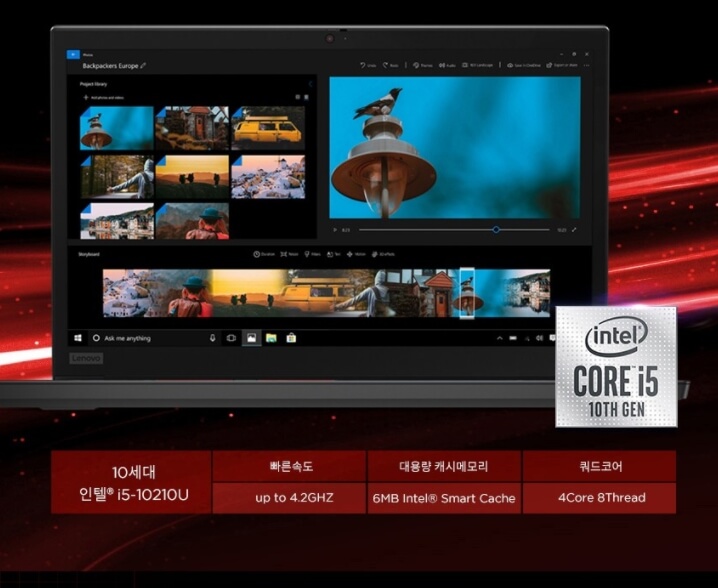Click the Photos app icon on the taskbar
This screenshot has height=588, width=718.
251,338
